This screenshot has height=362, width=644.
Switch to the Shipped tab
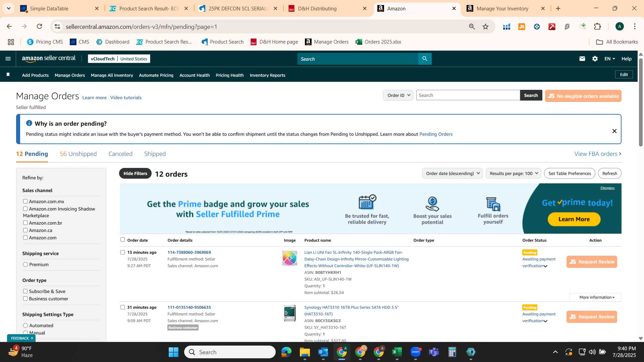[155, 154]
